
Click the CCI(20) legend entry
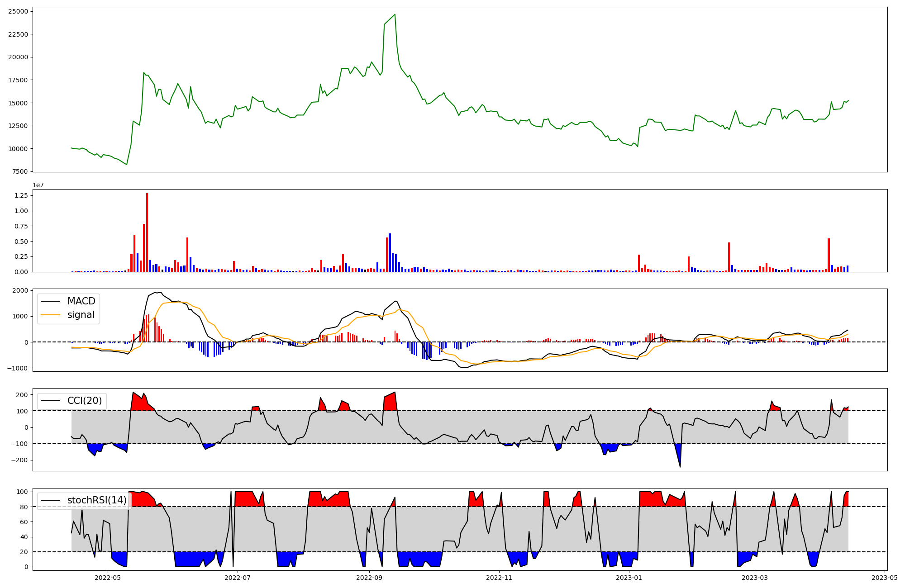coord(84,401)
